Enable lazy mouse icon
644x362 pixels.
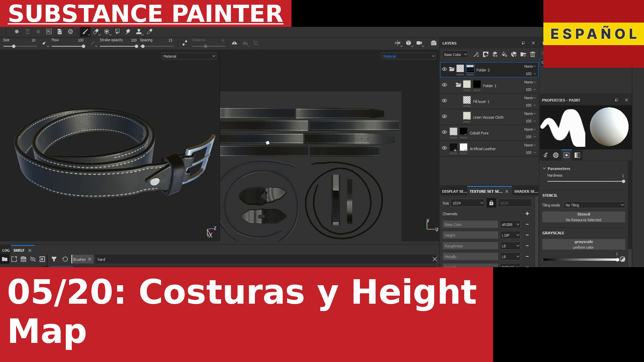[x=185, y=43]
